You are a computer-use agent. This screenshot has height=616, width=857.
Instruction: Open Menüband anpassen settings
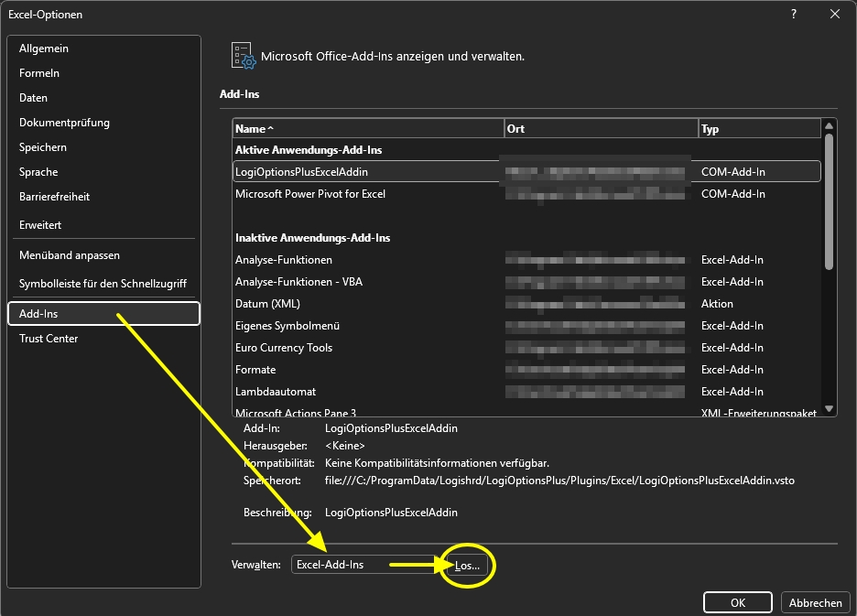70,255
